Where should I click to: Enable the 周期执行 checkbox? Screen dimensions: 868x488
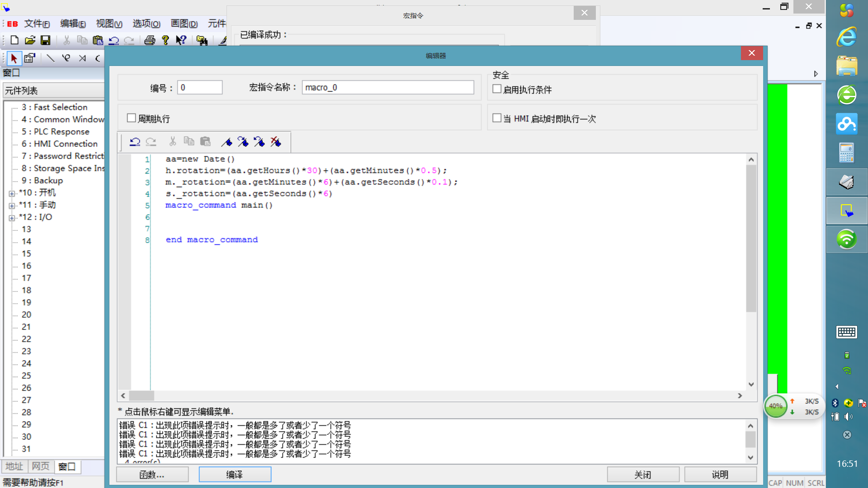tap(132, 118)
